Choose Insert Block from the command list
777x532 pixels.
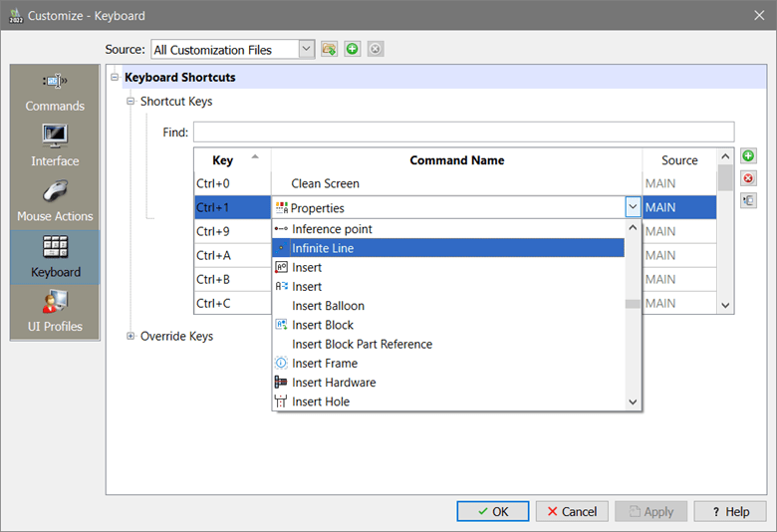coord(448,325)
